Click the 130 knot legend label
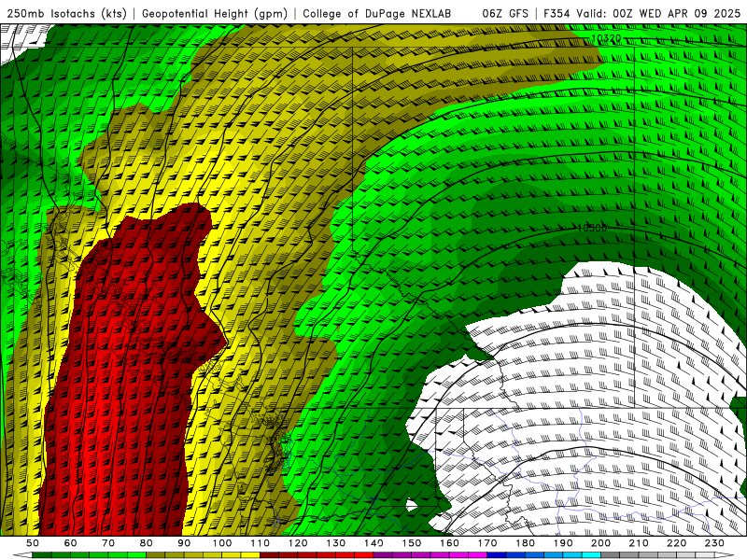This screenshot has width=747, height=560. (336, 543)
